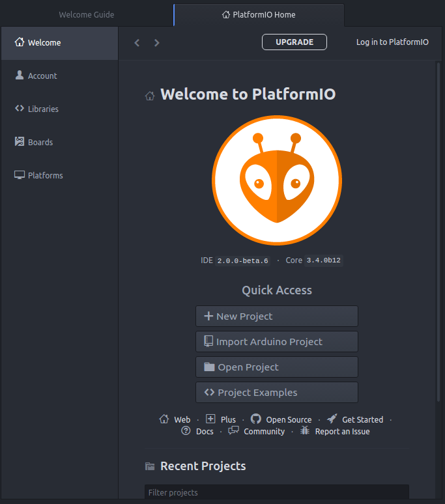The image size is (445, 504).
Task: Open the Open Source link
Action: (289, 420)
